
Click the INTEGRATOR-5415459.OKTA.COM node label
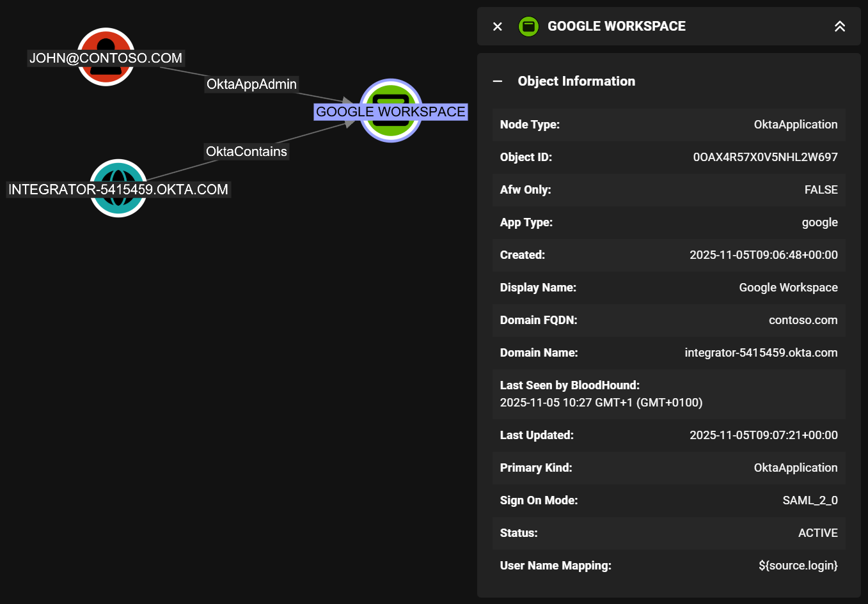pos(118,189)
